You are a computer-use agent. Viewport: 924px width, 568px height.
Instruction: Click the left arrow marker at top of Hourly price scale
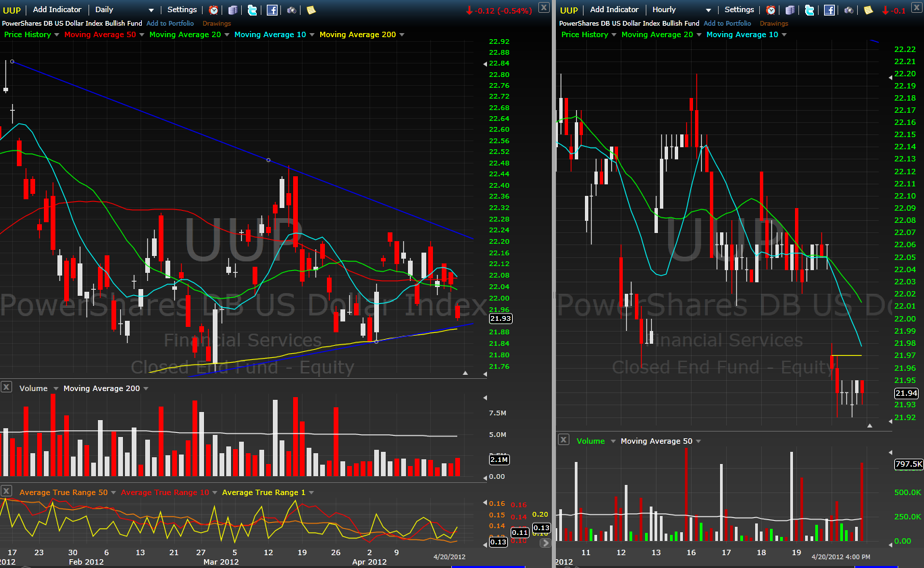click(889, 77)
